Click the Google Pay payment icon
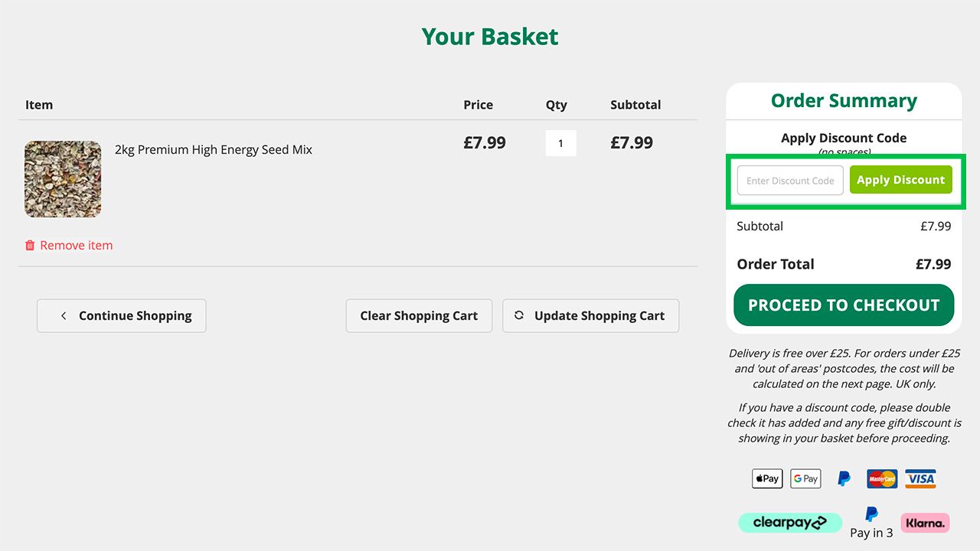The height and width of the screenshot is (551, 980). (x=805, y=479)
